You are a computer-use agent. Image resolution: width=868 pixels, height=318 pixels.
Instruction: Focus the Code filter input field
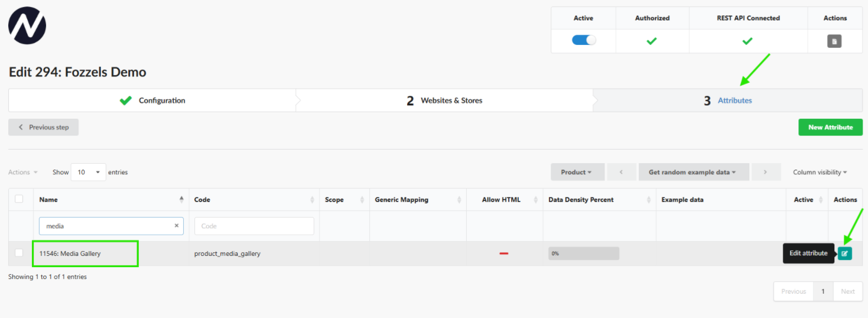coord(254,226)
